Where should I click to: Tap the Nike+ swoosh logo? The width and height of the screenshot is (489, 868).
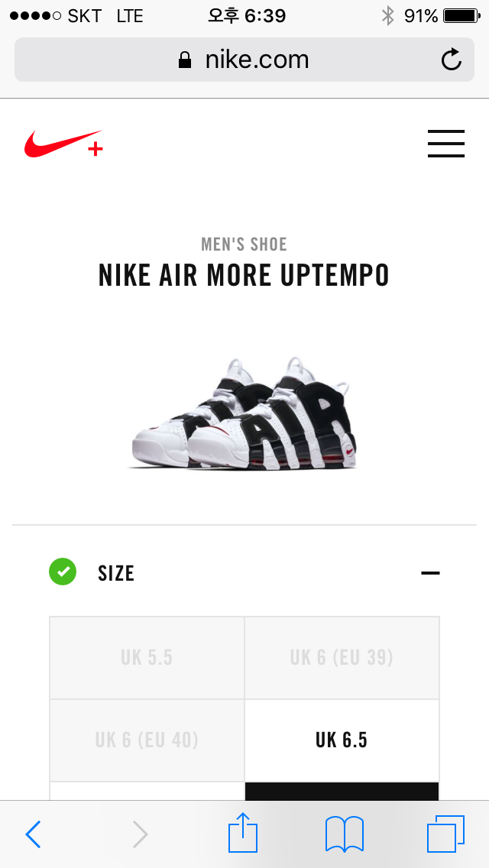63,144
